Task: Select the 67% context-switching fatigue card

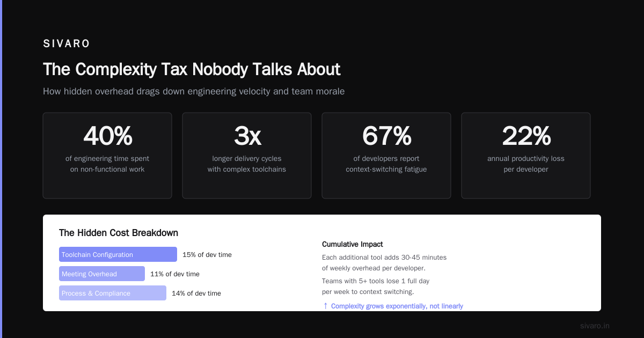Action: pyautogui.click(x=386, y=156)
